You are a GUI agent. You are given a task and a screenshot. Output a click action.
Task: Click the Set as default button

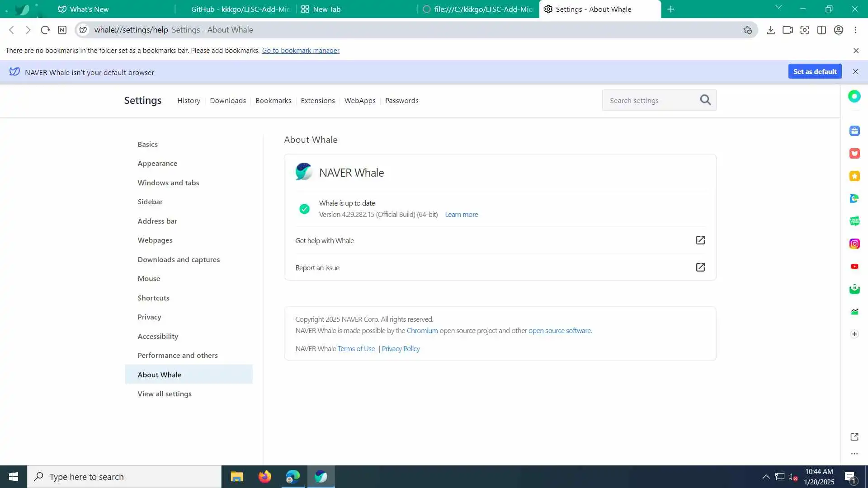point(815,71)
